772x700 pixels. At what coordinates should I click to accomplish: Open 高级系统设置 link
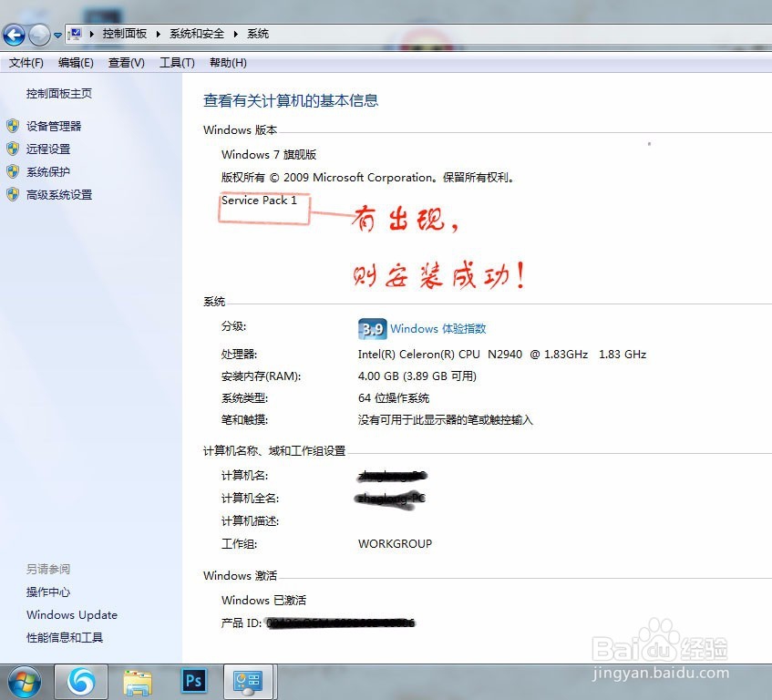pyautogui.click(x=59, y=194)
